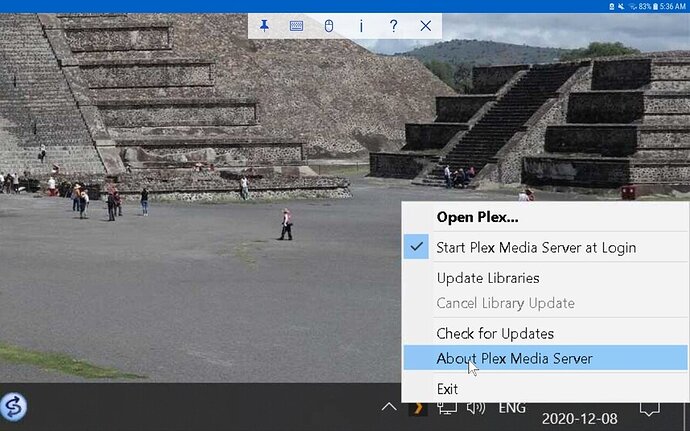The image size is (690, 431).
Task: Click the 2020-12-08 date in taskbar
Action: (x=580, y=419)
